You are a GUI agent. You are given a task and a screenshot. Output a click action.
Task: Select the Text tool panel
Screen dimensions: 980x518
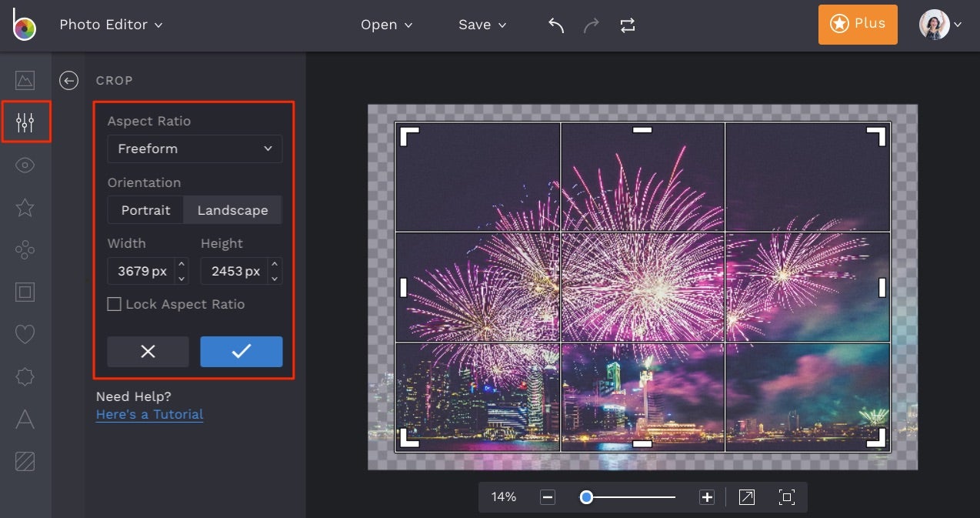coord(25,419)
